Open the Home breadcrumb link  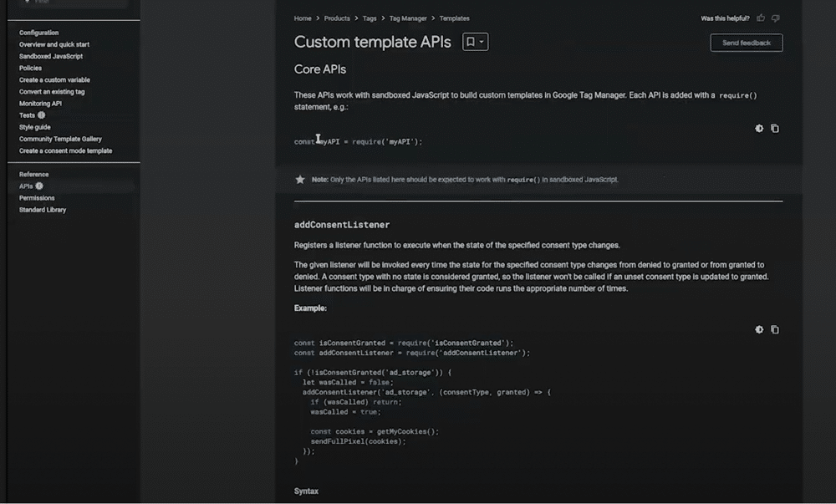(303, 18)
